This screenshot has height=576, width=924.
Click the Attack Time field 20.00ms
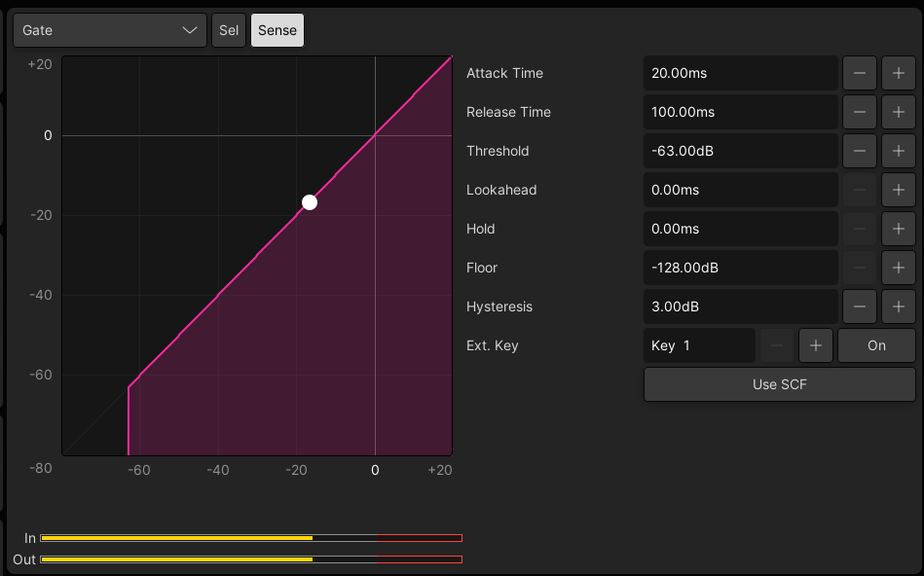click(x=740, y=73)
